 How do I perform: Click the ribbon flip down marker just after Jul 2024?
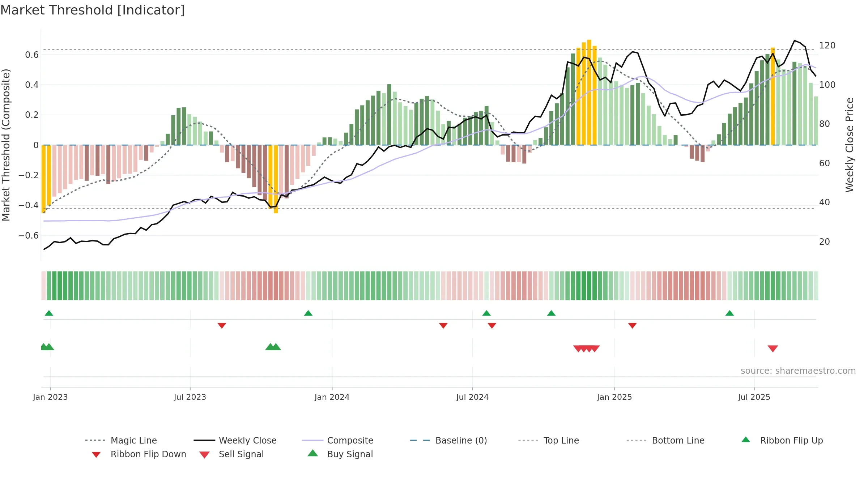pos(492,326)
